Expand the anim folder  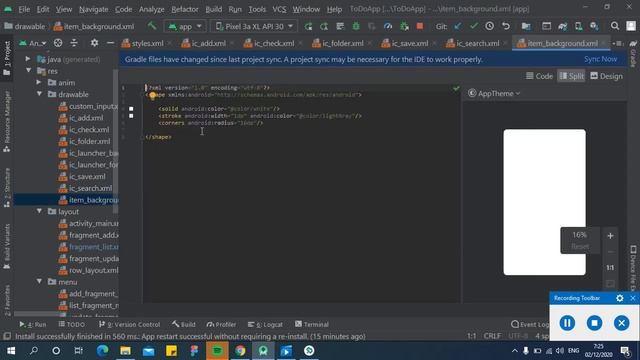click(39, 82)
